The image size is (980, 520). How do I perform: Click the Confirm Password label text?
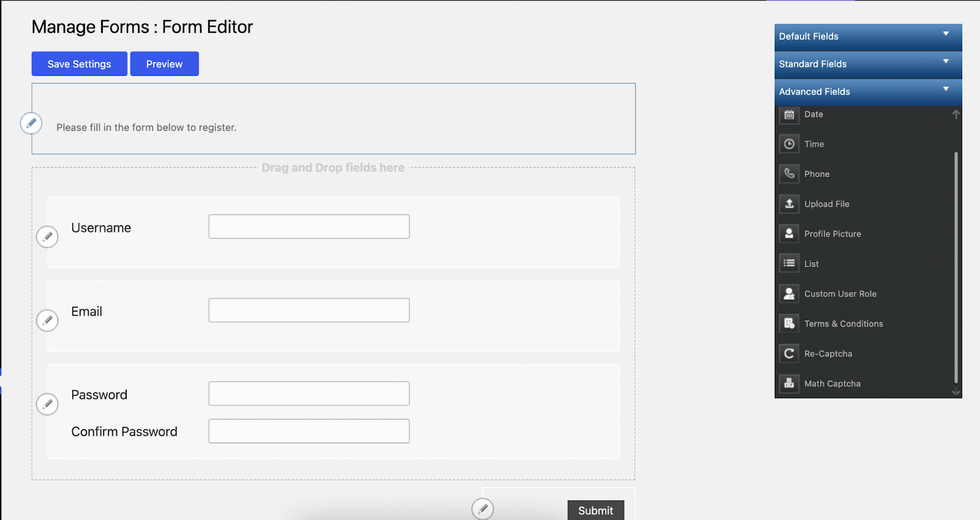point(124,432)
